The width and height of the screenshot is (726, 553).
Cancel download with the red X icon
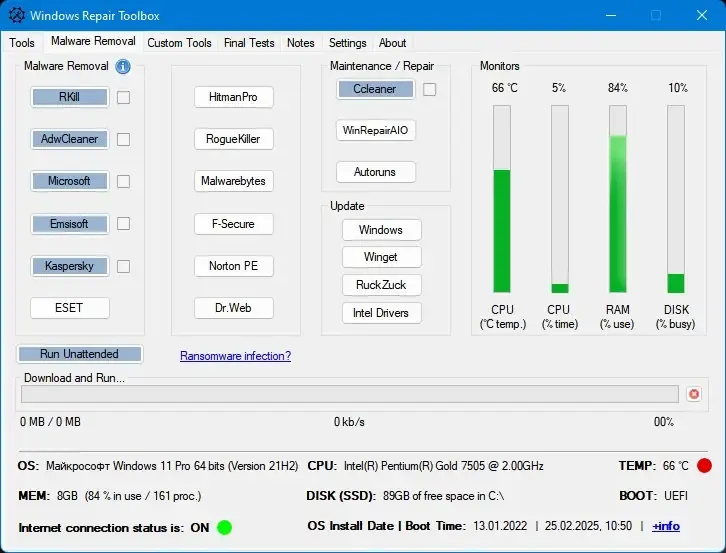pyautogui.click(x=694, y=394)
